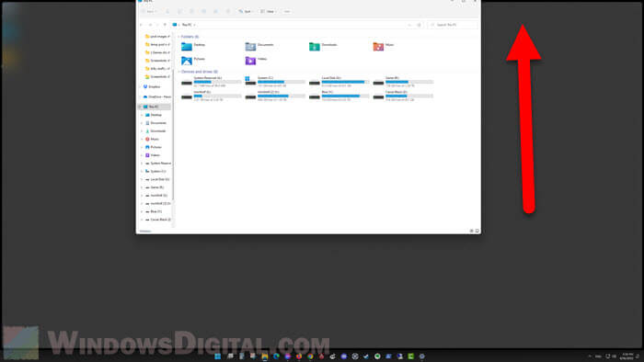Image resolution: width=644 pixels, height=362 pixels.
Task: Launch Firefox from the taskbar
Action: click(299, 356)
